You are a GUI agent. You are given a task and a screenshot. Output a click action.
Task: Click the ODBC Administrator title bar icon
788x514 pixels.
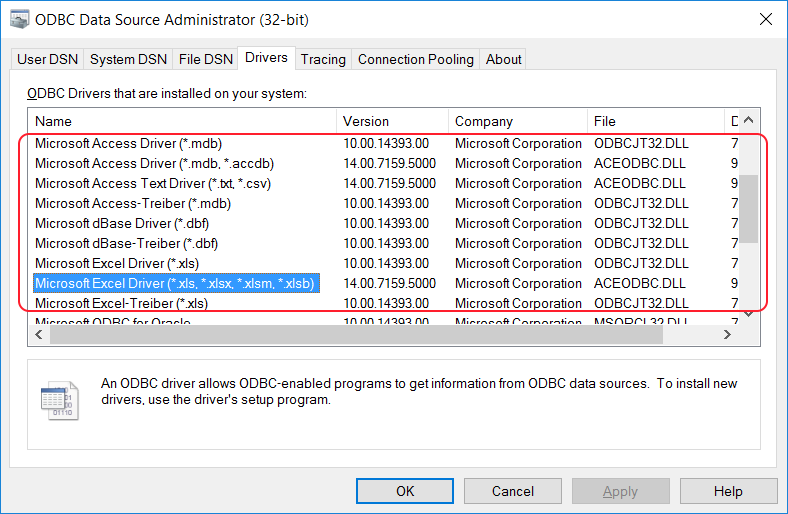pyautogui.click(x=20, y=19)
